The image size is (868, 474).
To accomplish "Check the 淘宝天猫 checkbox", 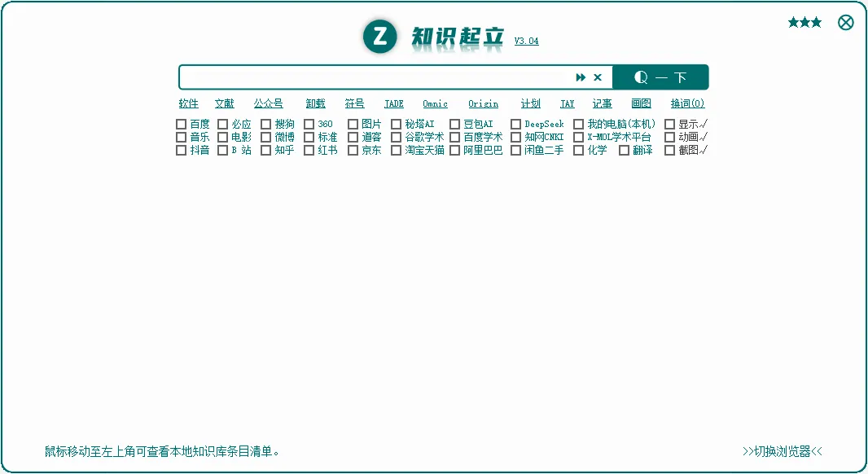I will pos(396,150).
